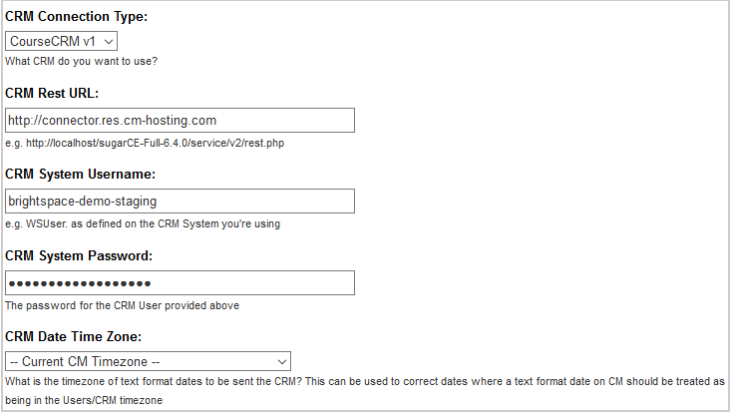
Task: Click the chevron beside CourseCRM v1
Action: click(x=109, y=42)
